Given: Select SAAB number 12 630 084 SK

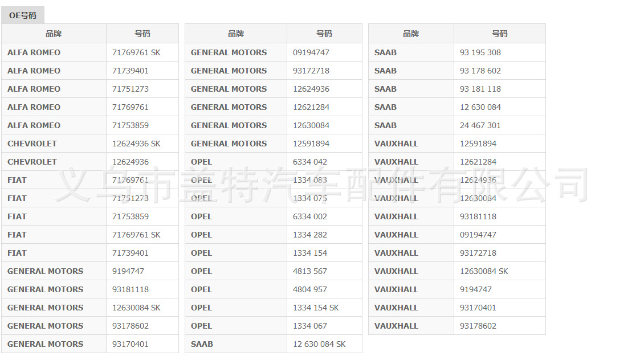Looking at the screenshot, I should (x=319, y=344).
